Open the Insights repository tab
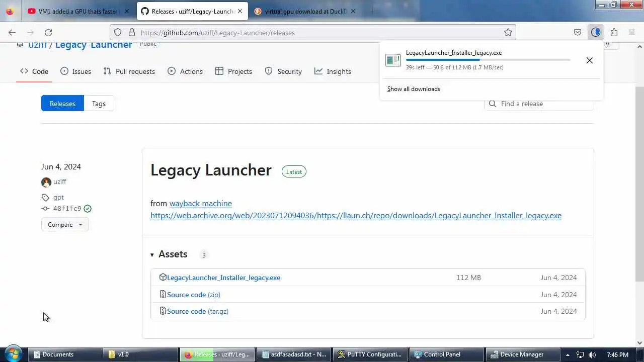 [333, 71]
